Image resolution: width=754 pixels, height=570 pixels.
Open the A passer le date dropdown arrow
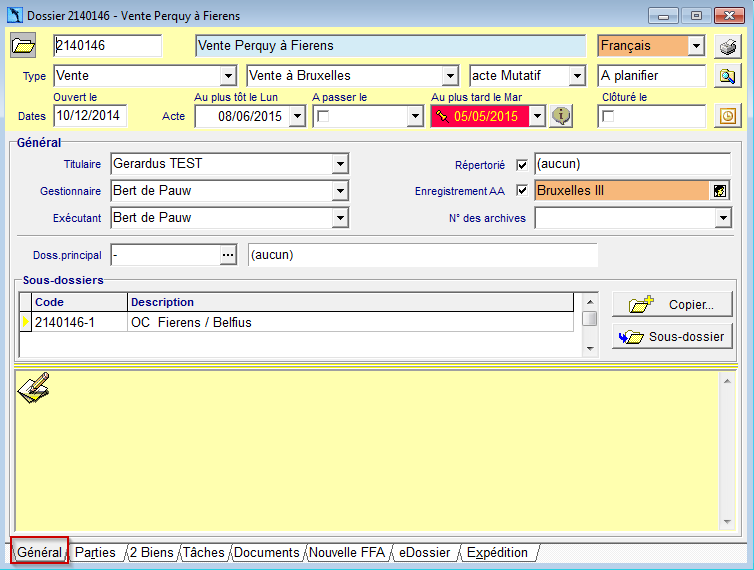(x=415, y=116)
